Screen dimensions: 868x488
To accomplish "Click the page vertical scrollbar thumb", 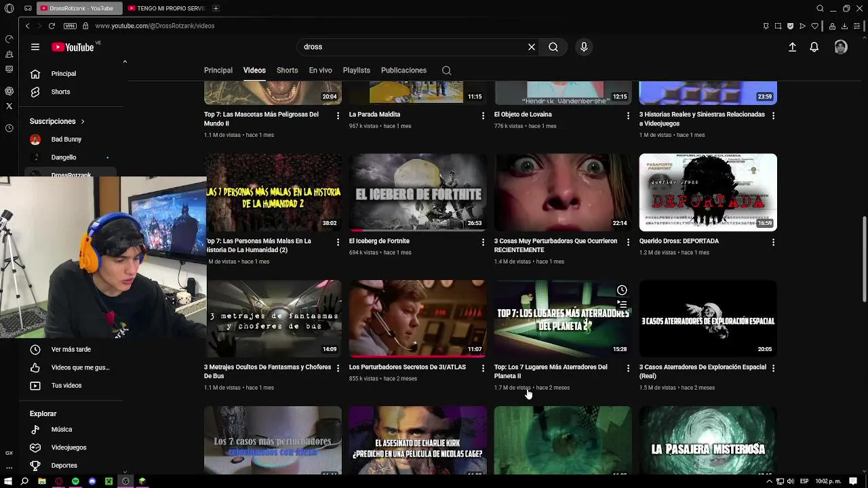I will pyautogui.click(x=864, y=259).
